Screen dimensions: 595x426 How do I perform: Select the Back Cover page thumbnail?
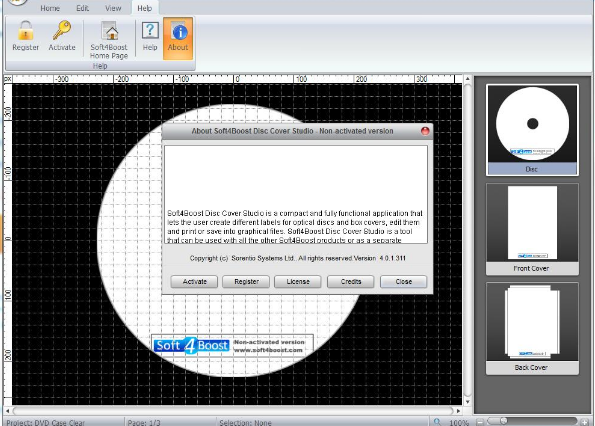(x=532, y=329)
